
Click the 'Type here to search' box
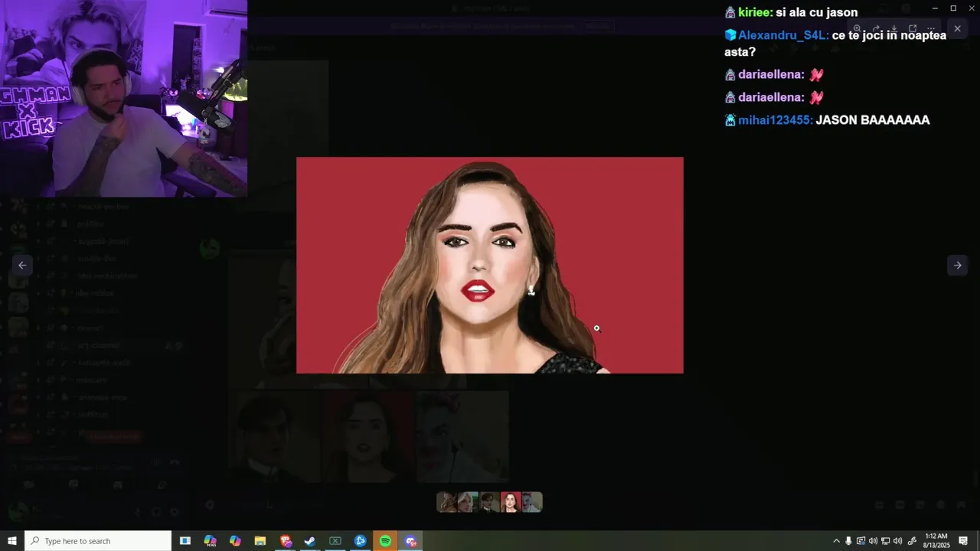pyautogui.click(x=98, y=541)
